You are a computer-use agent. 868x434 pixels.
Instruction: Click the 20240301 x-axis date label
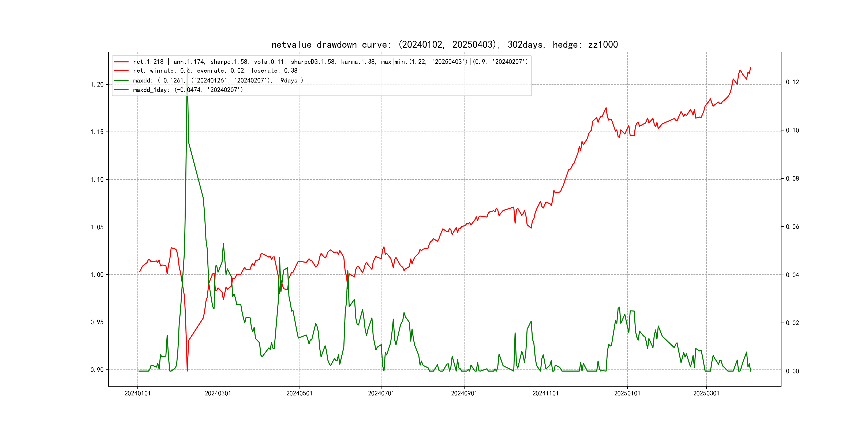coord(218,394)
